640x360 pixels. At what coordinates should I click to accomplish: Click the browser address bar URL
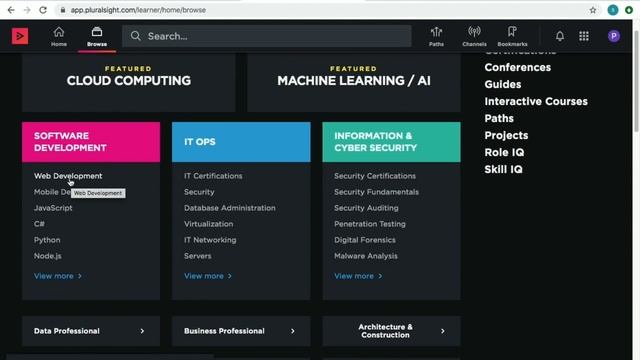(138, 10)
